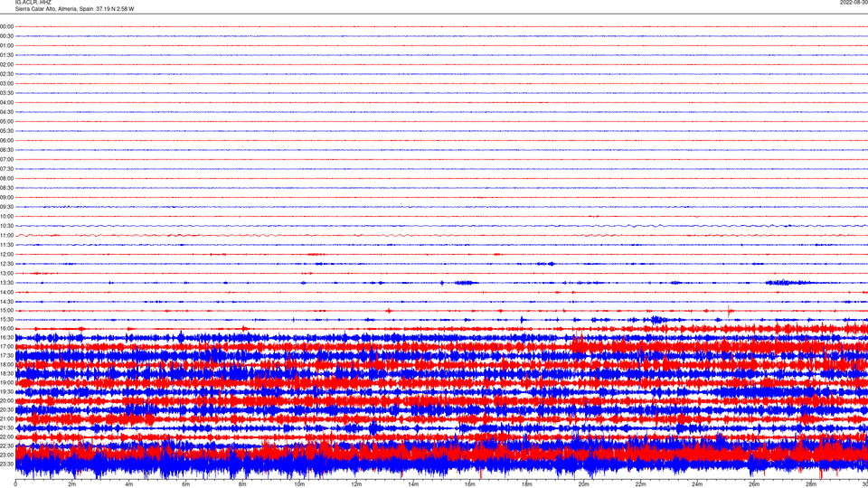This screenshot has width=868, height=488.
Task: Select the 06:30 time label
Action: point(6,150)
